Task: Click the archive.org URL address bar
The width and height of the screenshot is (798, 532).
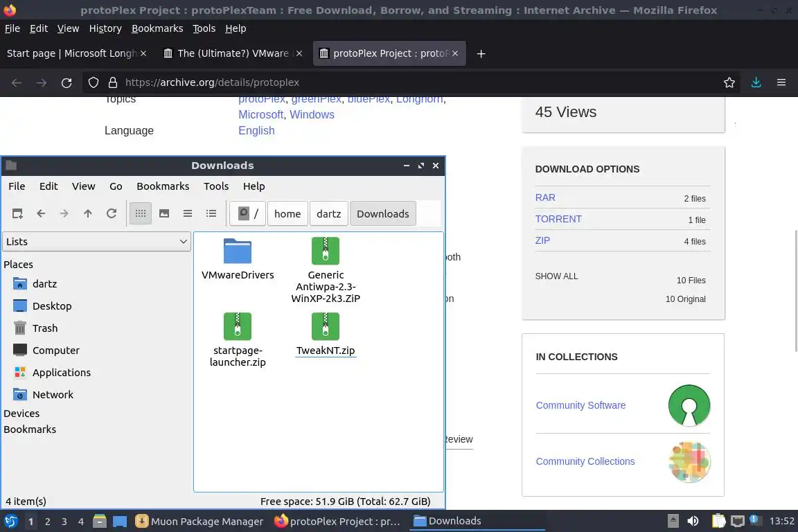Action: 412,82
